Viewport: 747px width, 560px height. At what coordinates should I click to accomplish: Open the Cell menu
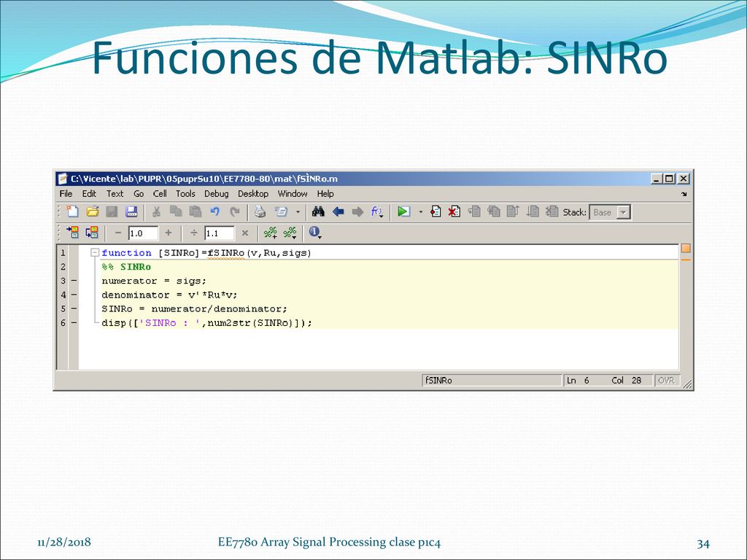pos(160,194)
